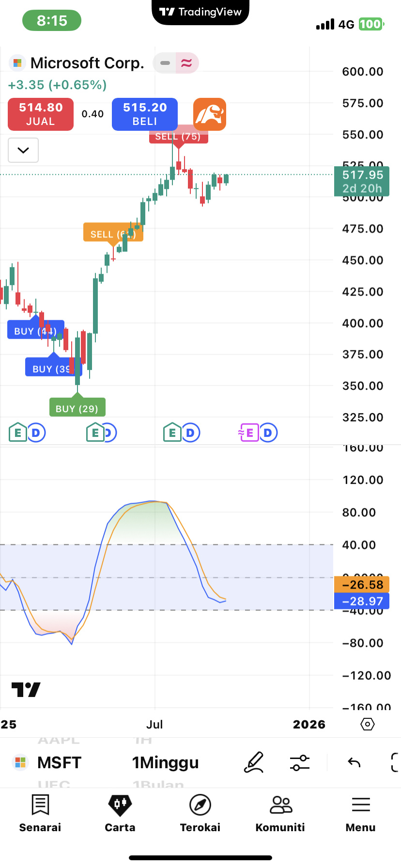The width and height of the screenshot is (401, 868).
Task: Tap the orange bull broker icon
Action: tap(210, 114)
